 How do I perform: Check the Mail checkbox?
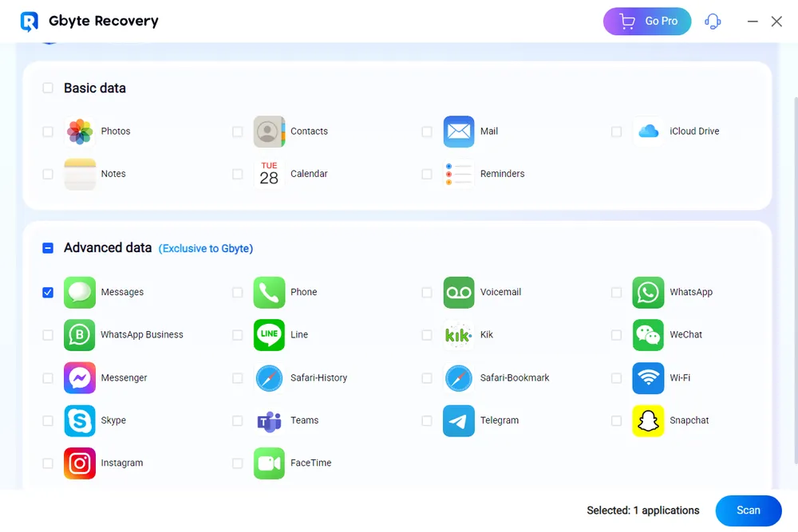click(427, 132)
